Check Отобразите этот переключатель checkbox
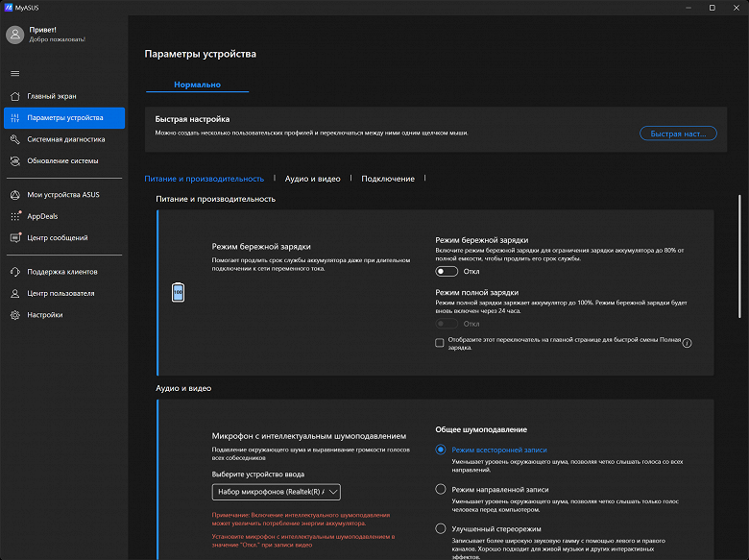The image size is (749, 560). [x=440, y=343]
